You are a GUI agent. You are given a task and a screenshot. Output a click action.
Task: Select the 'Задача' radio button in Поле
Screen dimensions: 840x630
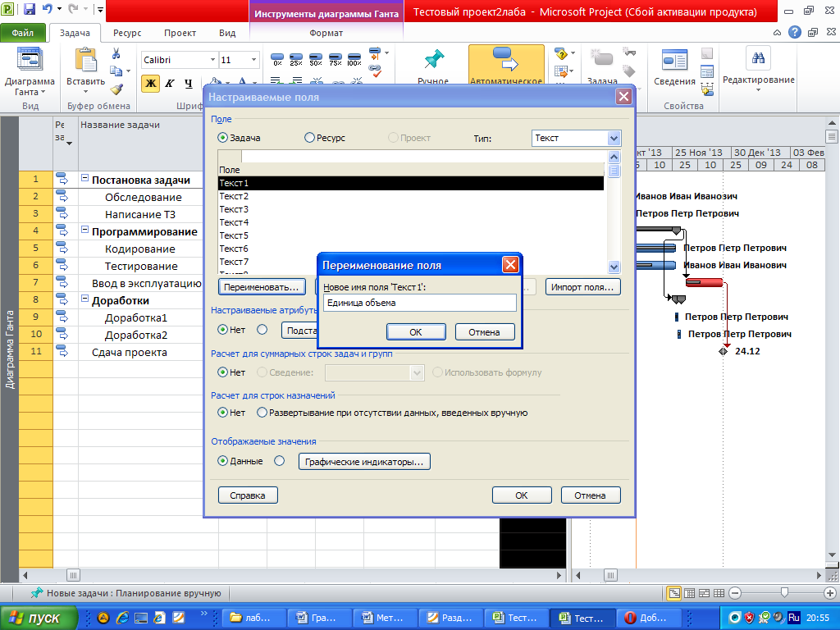click(x=223, y=138)
